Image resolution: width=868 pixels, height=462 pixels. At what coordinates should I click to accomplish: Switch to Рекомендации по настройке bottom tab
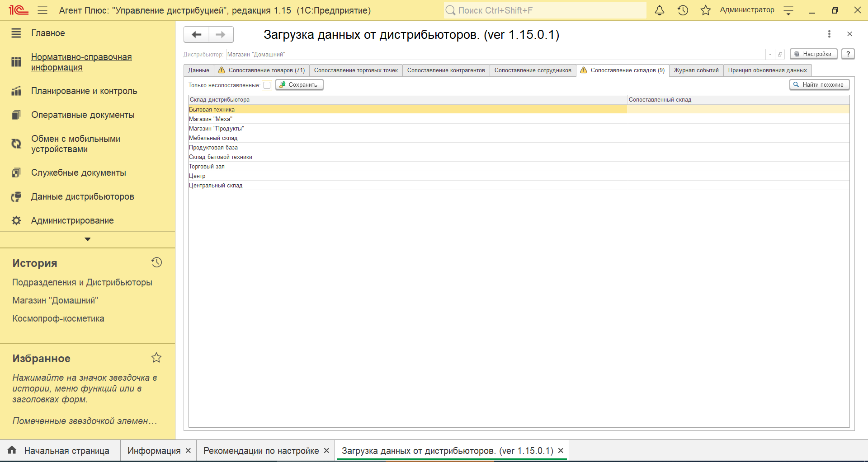point(261,451)
